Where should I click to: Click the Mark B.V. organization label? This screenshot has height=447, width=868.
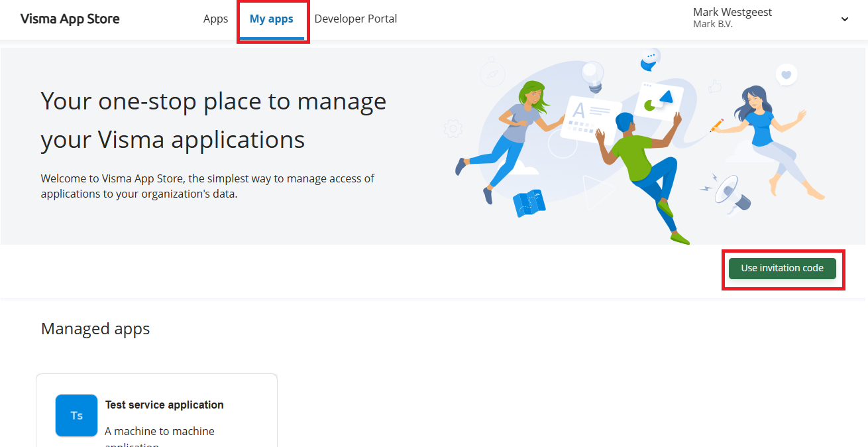(x=712, y=25)
